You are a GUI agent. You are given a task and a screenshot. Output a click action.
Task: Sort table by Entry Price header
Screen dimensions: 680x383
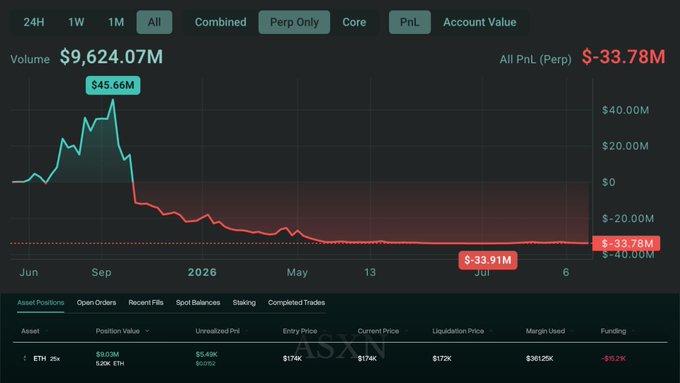tap(300, 331)
